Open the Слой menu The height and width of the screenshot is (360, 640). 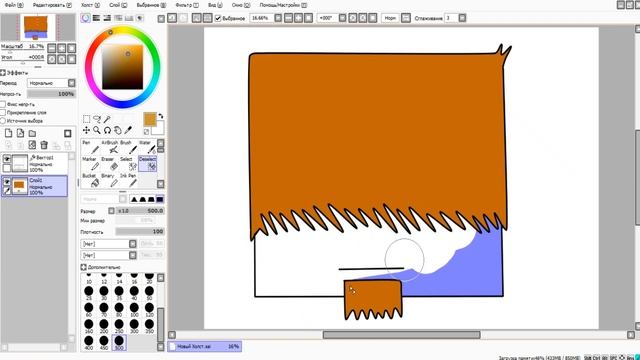(x=118, y=5)
